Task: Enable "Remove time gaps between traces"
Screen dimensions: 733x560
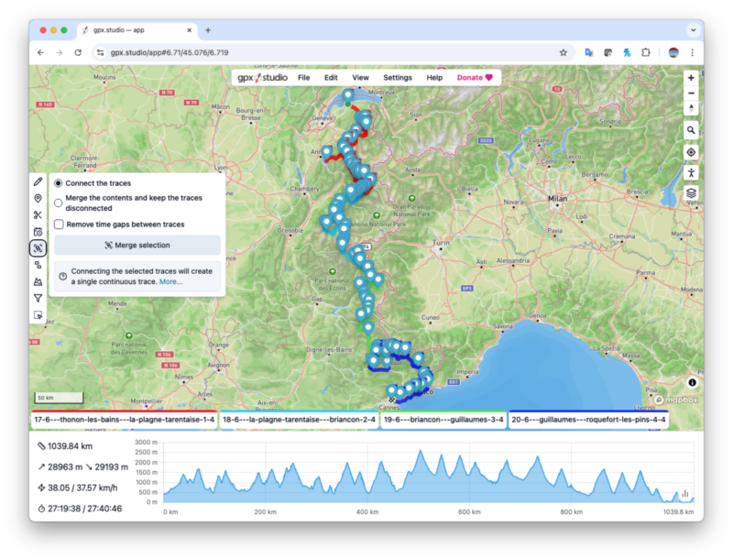Action: coord(59,225)
